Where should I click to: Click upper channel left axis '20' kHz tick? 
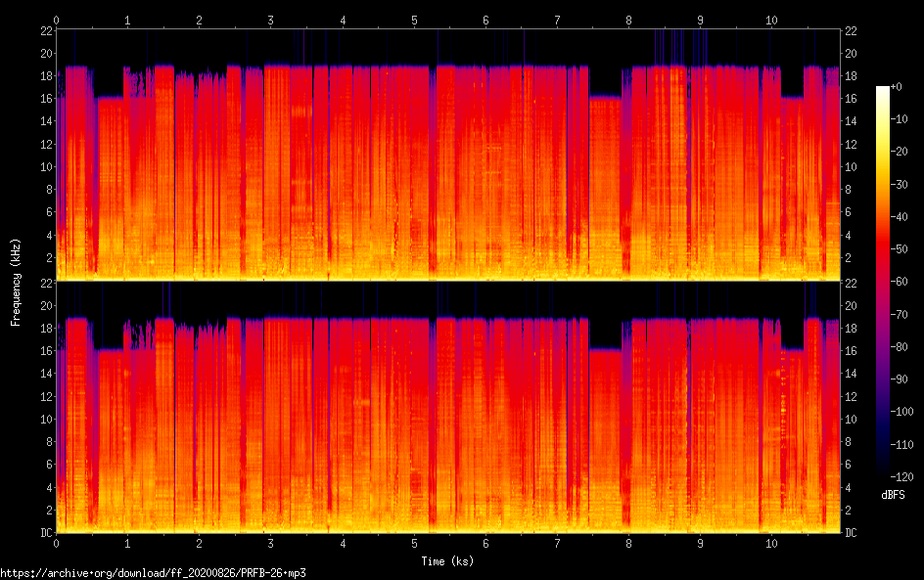[46, 53]
